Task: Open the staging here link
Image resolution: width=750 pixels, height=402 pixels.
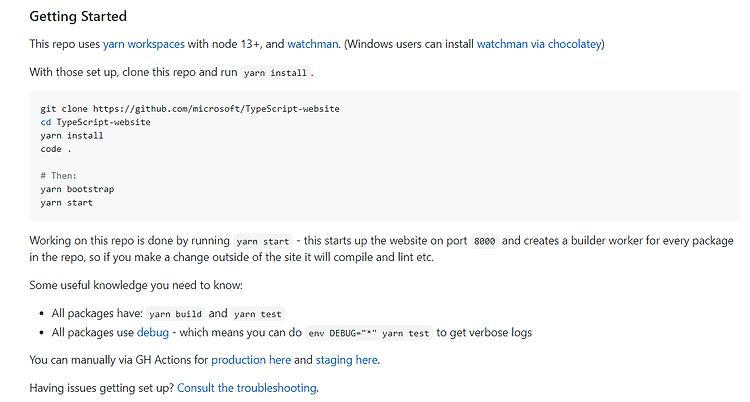Action: [347, 360]
